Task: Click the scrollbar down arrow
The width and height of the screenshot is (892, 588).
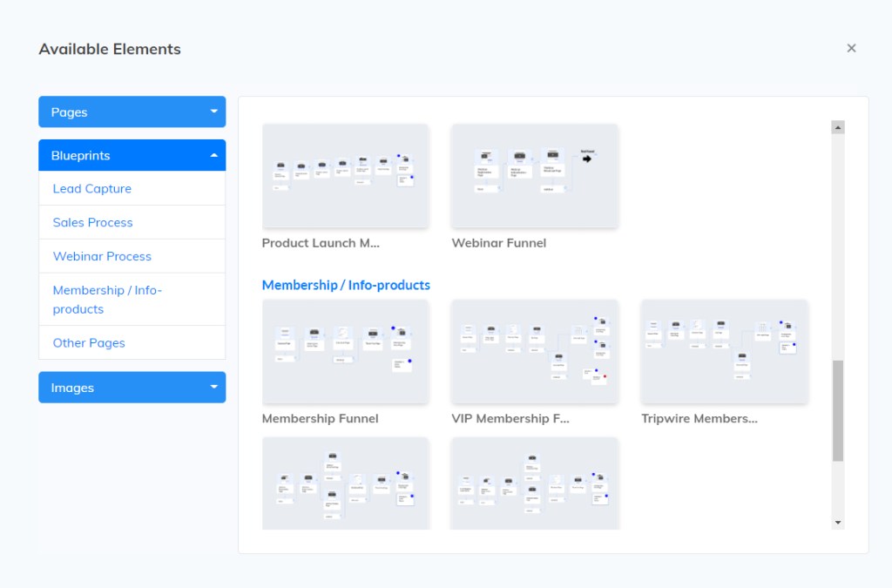Action: (838, 522)
